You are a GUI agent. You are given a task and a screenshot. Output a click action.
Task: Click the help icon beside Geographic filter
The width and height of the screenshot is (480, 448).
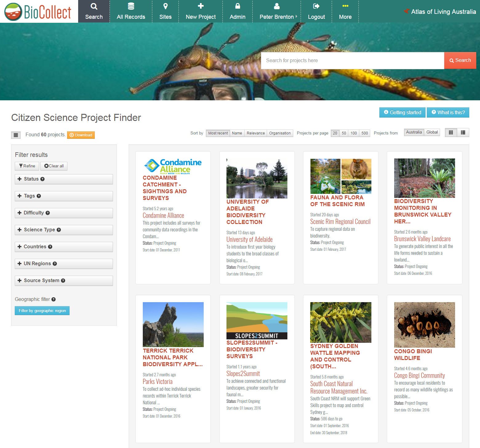click(54, 299)
